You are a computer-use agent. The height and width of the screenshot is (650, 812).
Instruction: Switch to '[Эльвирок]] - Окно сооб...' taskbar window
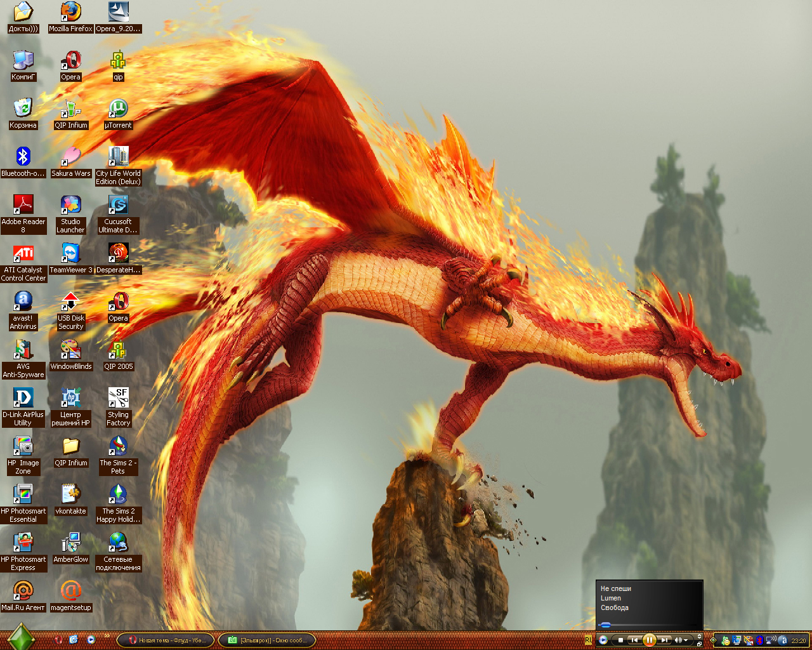click(266, 640)
